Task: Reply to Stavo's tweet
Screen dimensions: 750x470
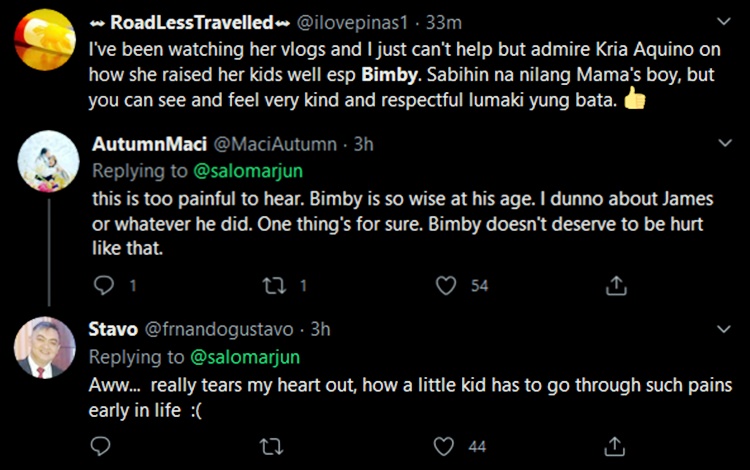Action: [x=104, y=446]
